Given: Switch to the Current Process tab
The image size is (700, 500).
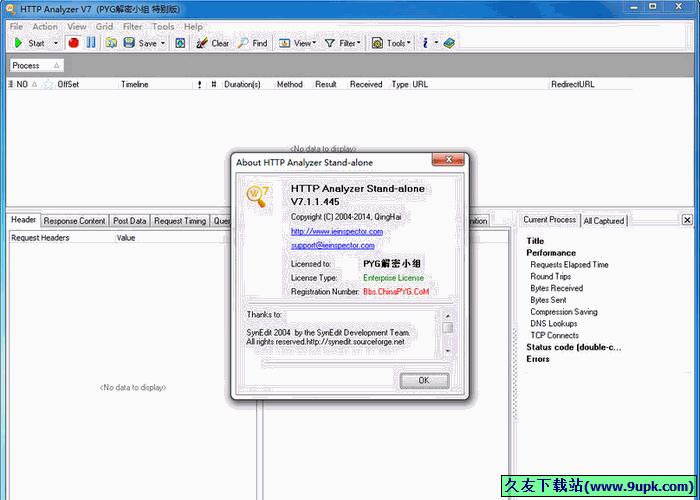Looking at the screenshot, I should pyautogui.click(x=550, y=220).
